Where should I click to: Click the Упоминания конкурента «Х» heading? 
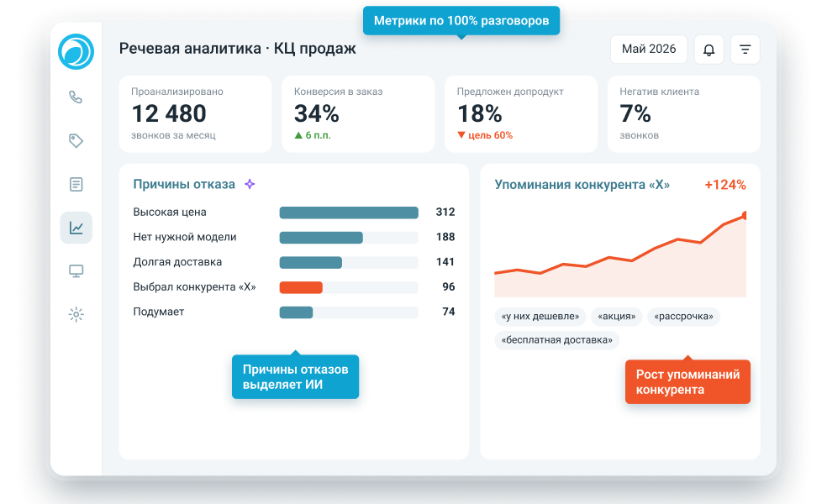(582, 185)
